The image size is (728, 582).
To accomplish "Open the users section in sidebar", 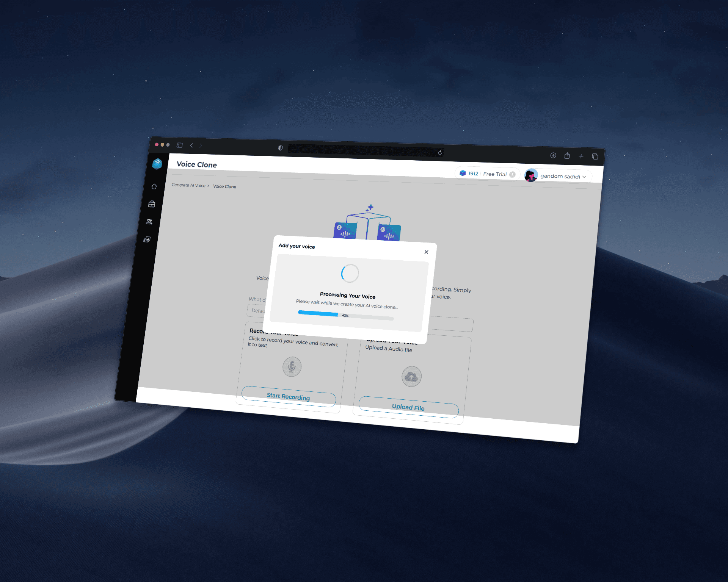I will pos(149,222).
